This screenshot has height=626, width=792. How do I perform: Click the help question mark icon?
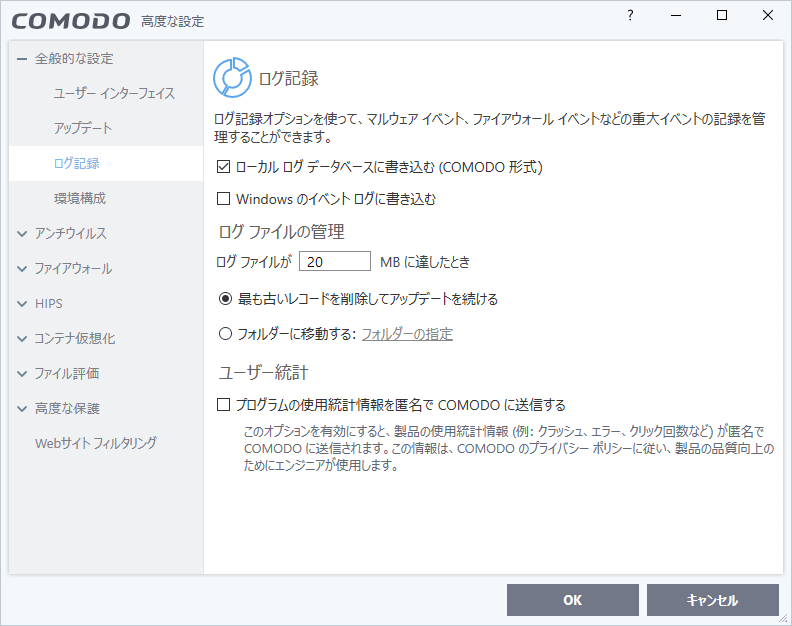[x=630, y=16]
